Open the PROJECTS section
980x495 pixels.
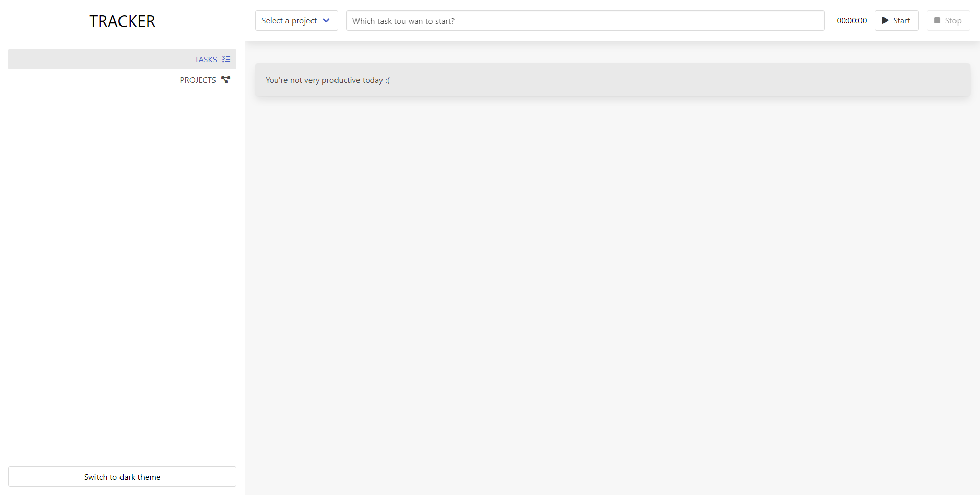pos(198,80)
